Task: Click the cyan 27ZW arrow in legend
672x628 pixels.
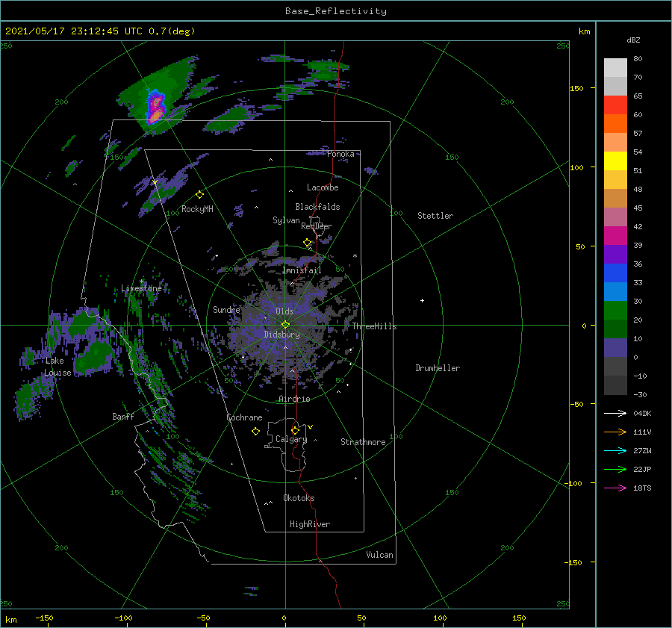Action: 615,450
